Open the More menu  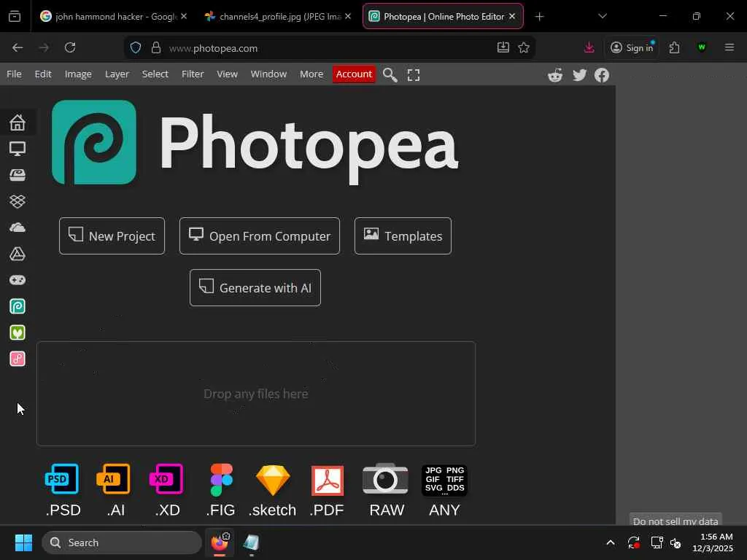(x=311, y=74)
